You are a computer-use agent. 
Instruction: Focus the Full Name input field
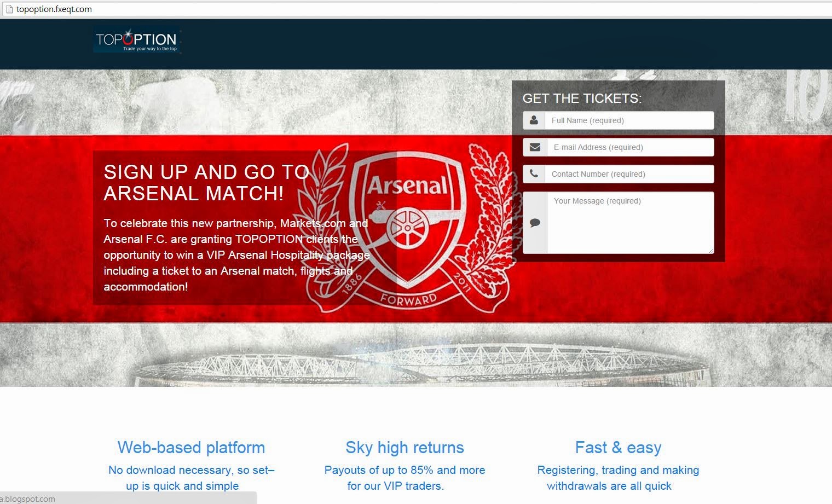pos(629,120)
